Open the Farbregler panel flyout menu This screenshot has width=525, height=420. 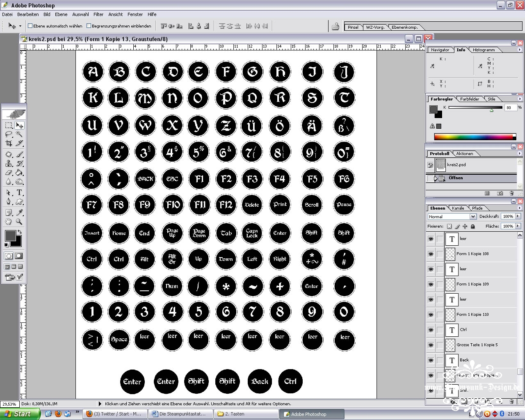point(520,99)
